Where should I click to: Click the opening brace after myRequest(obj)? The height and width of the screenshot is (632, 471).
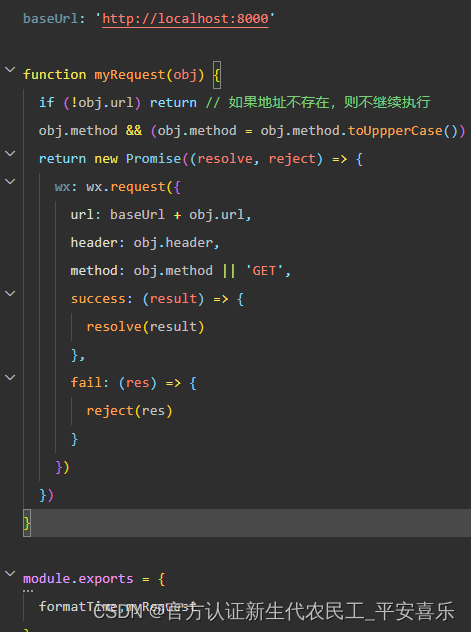pos(217,75)
